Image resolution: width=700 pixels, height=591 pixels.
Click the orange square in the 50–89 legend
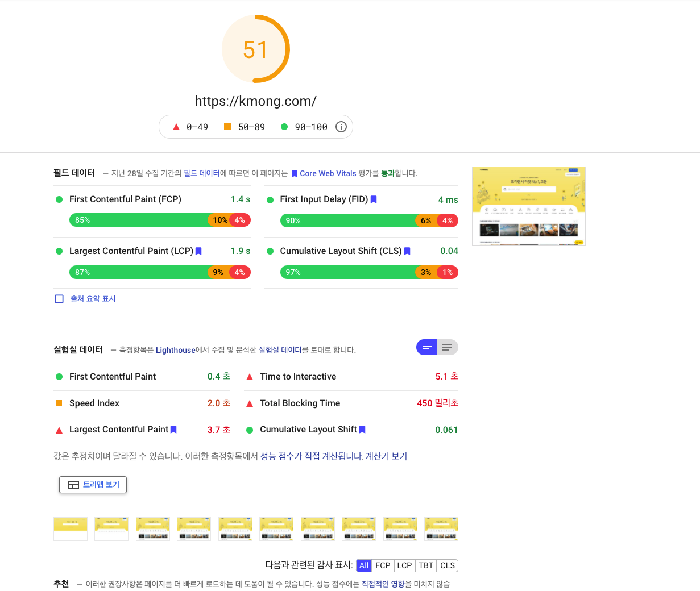[227, 127]
